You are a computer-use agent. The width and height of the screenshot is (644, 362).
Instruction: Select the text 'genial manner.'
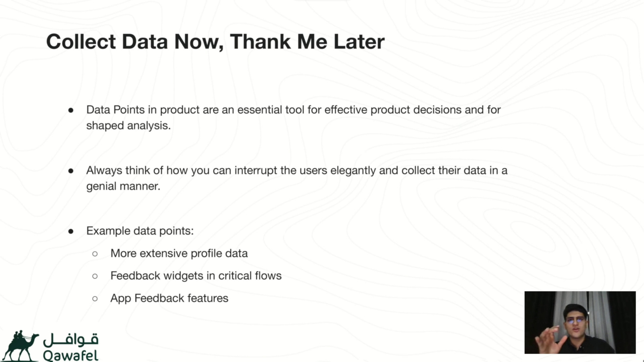click(123, 186)
